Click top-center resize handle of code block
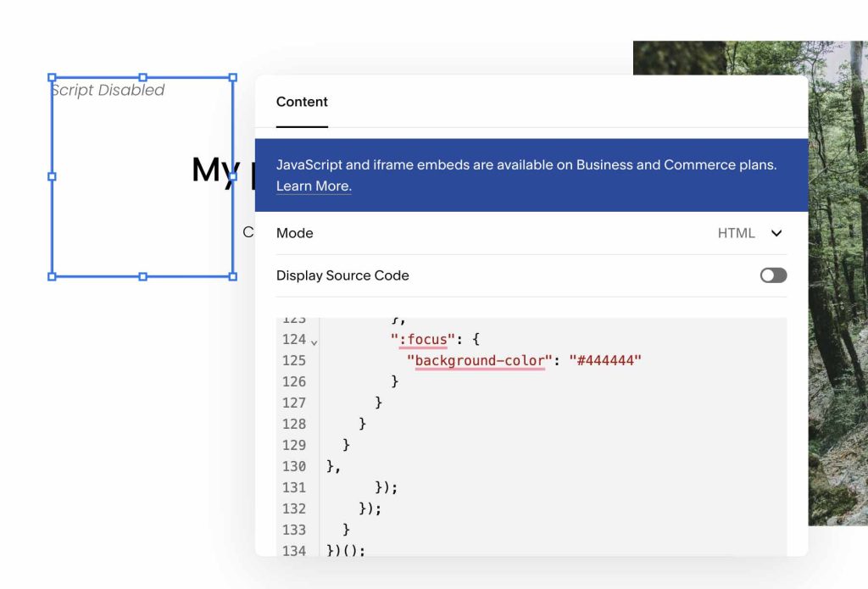868x589 pixels. click(x=142, y=77)
